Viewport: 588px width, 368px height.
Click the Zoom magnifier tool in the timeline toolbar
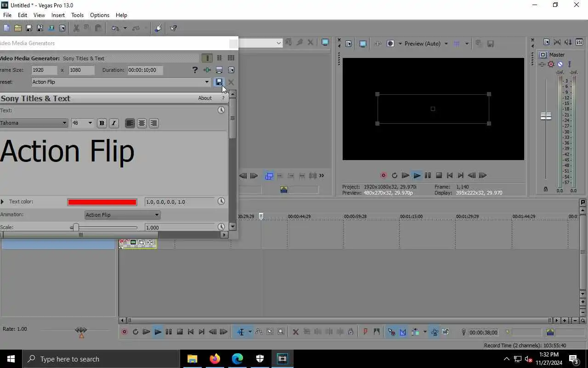click(281, 332)
